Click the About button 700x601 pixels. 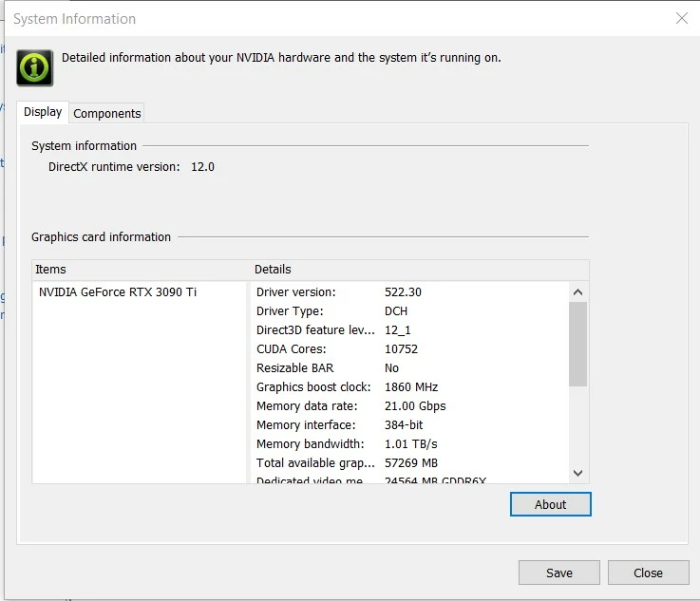click(x=551, y=504)
